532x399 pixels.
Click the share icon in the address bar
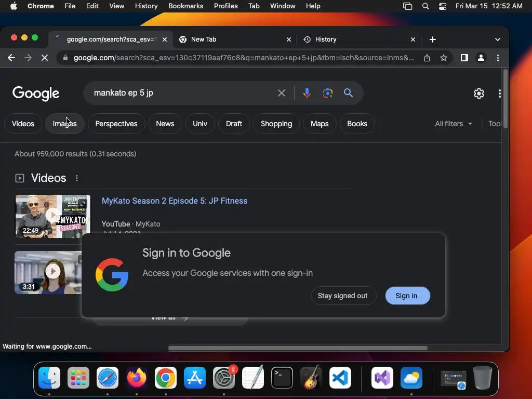[427, 58]
